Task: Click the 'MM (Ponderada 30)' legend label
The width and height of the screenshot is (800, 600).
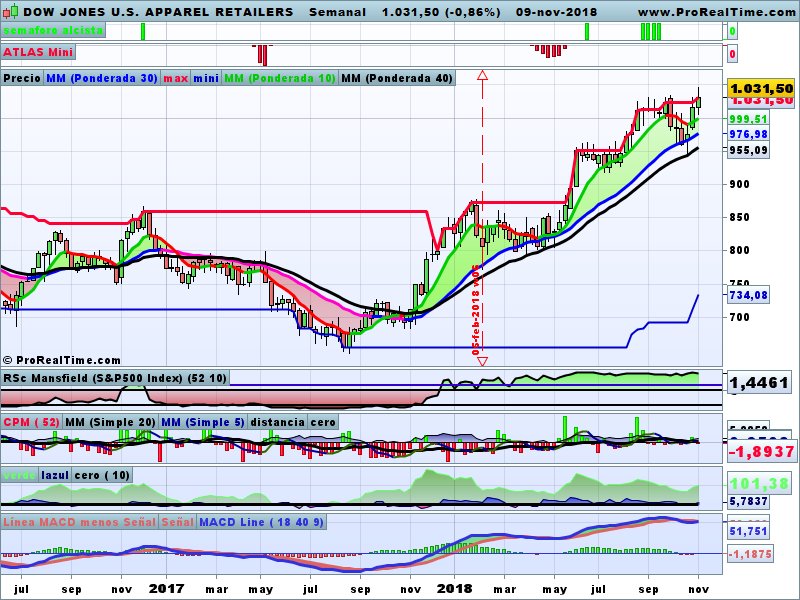Action: point(102,78)
